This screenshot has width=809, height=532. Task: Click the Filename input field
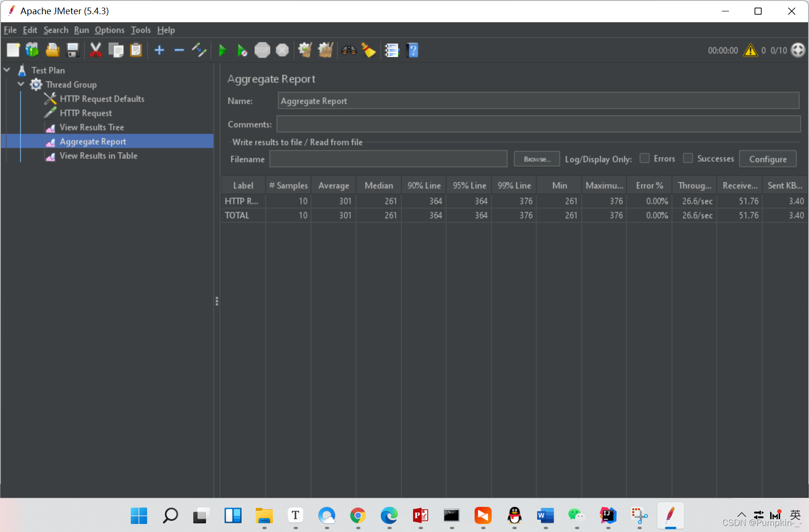coord(388,159)
